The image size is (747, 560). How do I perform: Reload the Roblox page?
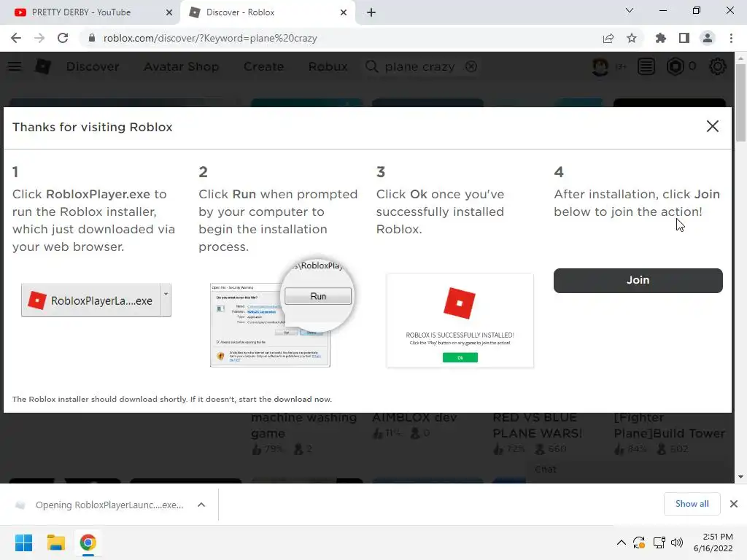click(63, 38)
